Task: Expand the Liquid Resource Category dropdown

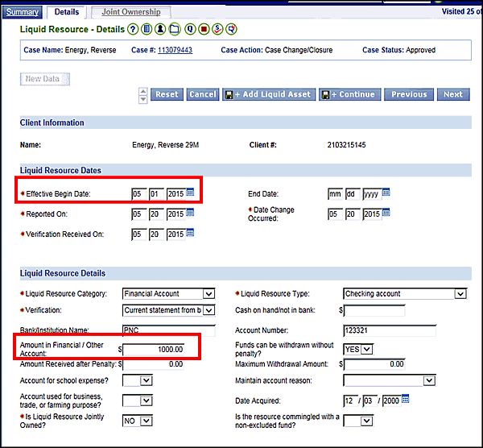Action: point(209,294)
